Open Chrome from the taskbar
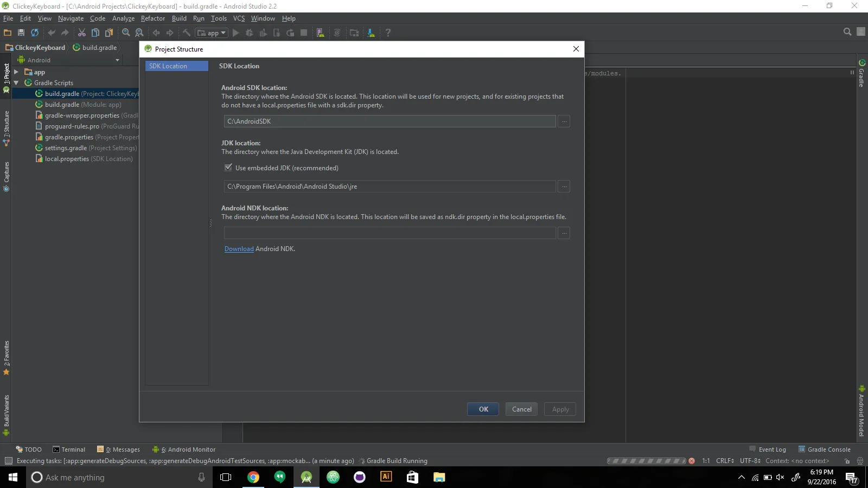This screenshot has height=488, width=868. tap(253, 477)
